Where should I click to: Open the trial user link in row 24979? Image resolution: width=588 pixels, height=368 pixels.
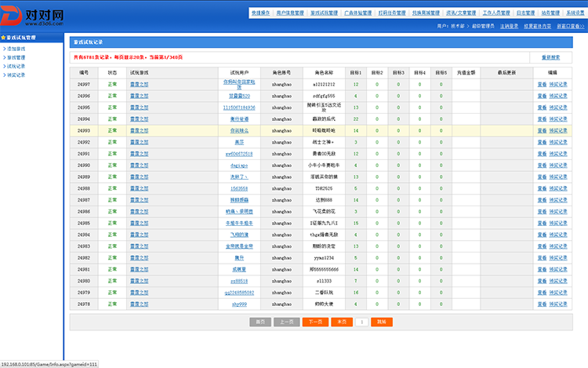coord(239,293)
